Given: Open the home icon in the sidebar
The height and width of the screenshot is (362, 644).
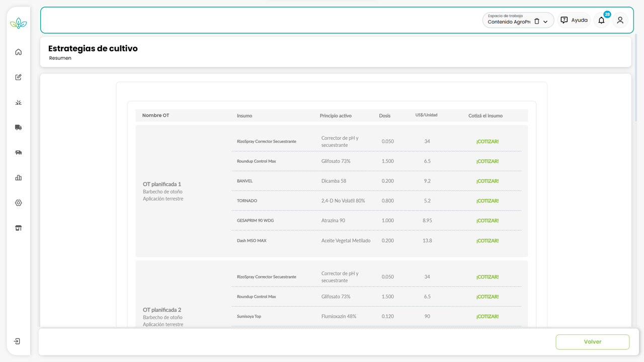Looking at the screenshot, I should pyautogui.click(x=19, y=52).
